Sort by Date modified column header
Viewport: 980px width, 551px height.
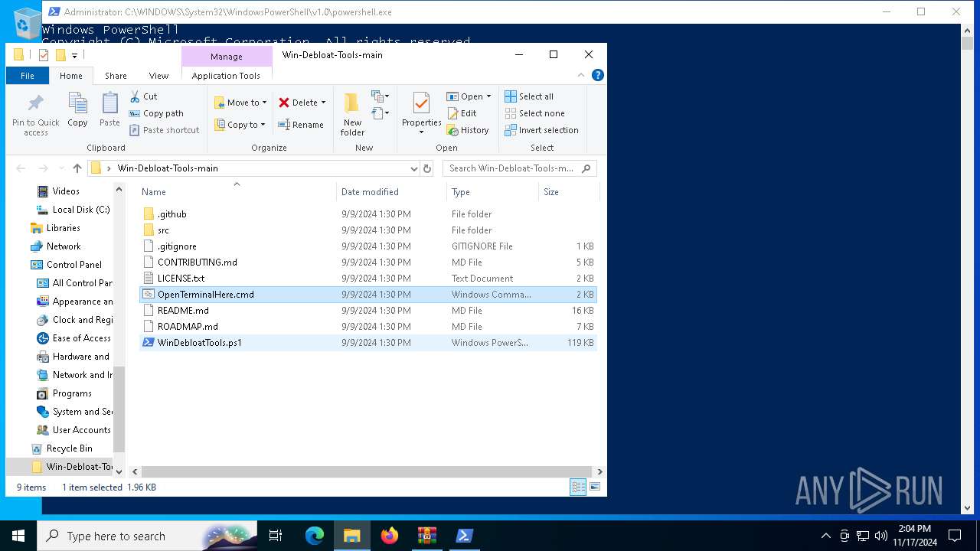click(391, 192)
